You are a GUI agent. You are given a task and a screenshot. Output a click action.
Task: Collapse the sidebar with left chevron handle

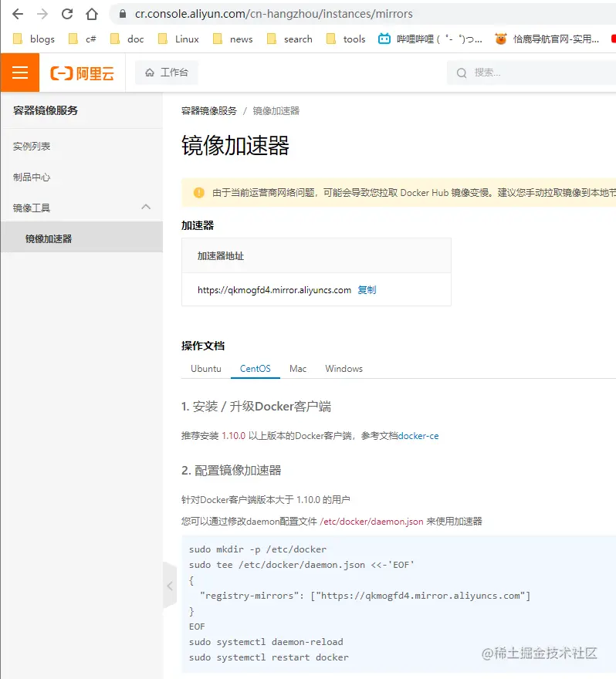coord(170,586)
